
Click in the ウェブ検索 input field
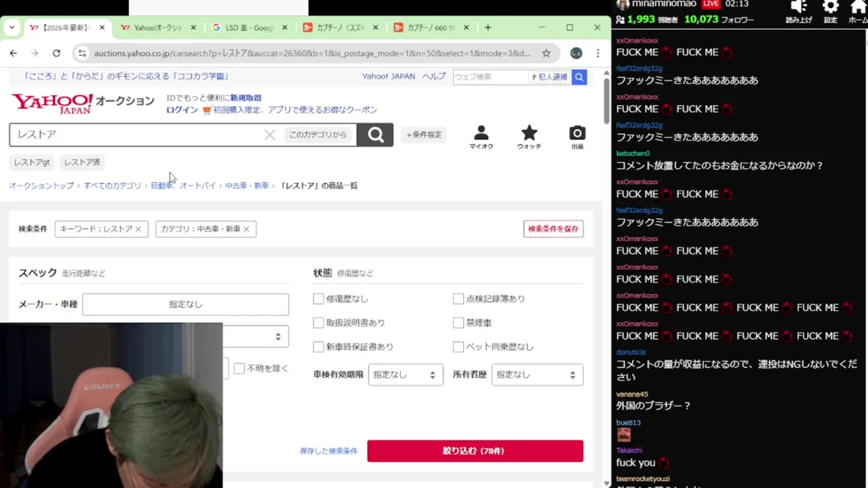point(490,77)
